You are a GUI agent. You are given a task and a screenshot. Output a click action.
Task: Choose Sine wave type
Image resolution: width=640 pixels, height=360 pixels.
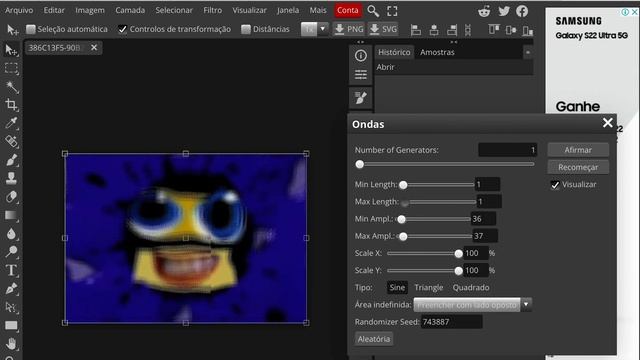coord(397,287)
